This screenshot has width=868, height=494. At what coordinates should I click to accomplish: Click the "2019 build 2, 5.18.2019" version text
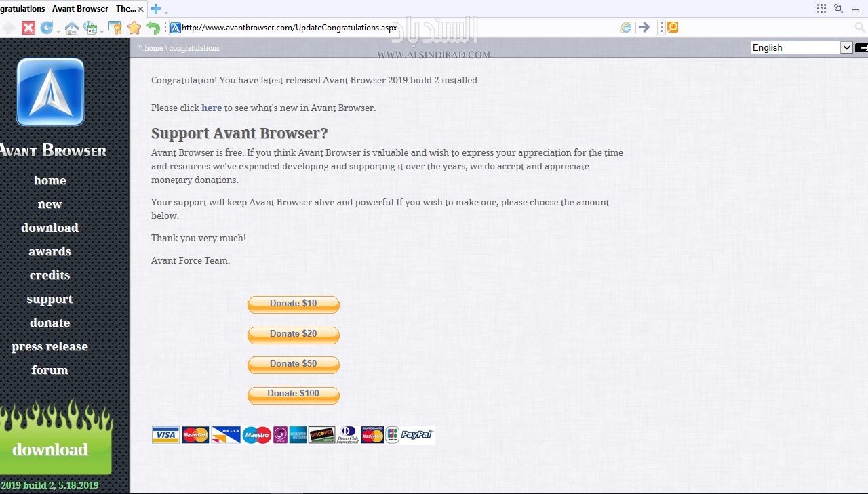point(50,485)
